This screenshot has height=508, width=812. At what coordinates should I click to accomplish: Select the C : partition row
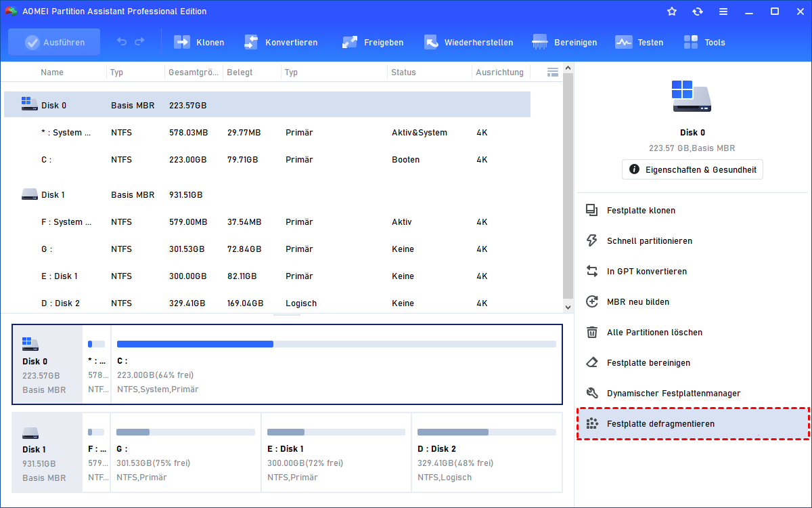[x=267, y=160]
